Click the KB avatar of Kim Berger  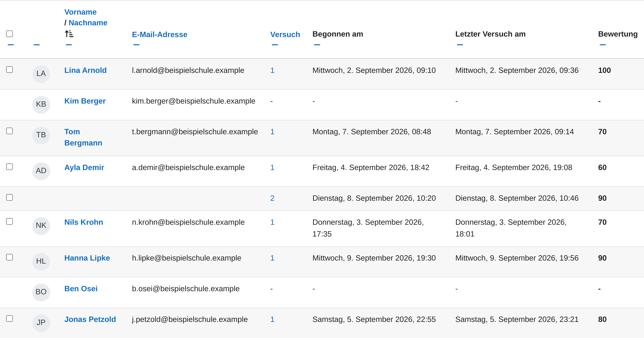pos(41,105)
